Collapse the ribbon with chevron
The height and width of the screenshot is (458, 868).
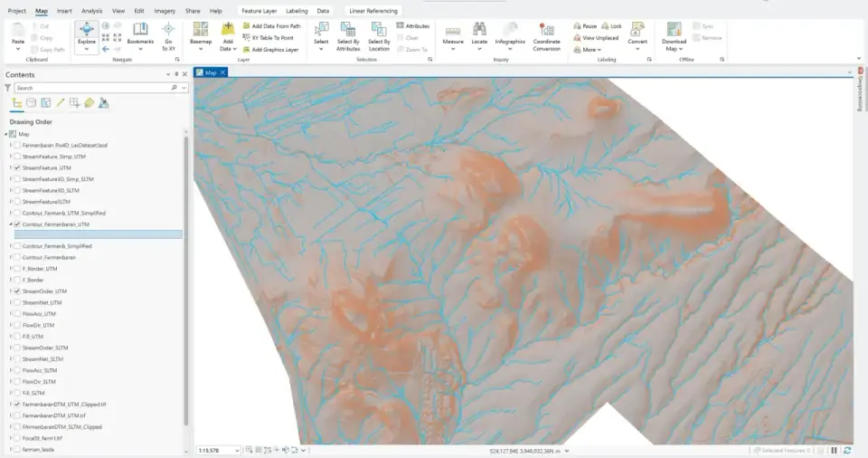[859, 58]
